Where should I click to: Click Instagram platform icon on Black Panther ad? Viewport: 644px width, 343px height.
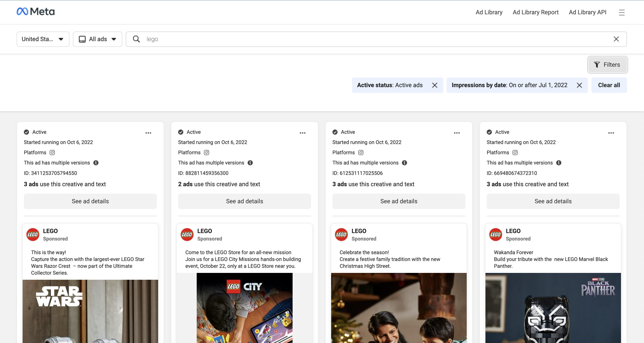[515, 153]
